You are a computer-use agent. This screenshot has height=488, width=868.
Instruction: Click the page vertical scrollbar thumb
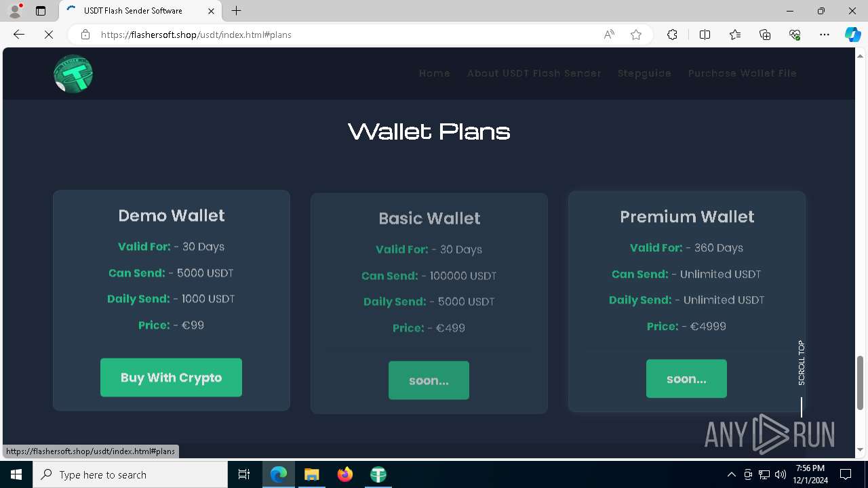click(x=861, y=382)
